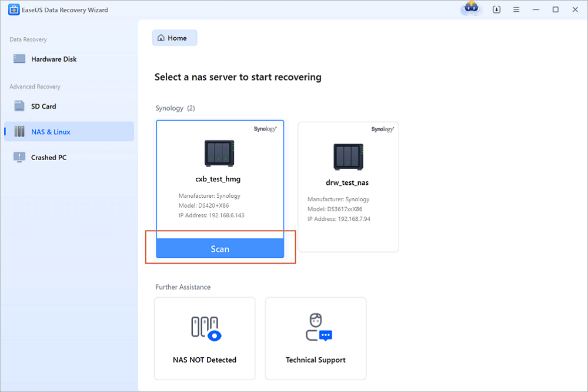The height and width of the screenshot is (392, 588).
Task: Click the Advanced Recovery section label
Action: [x=35, y=87]
